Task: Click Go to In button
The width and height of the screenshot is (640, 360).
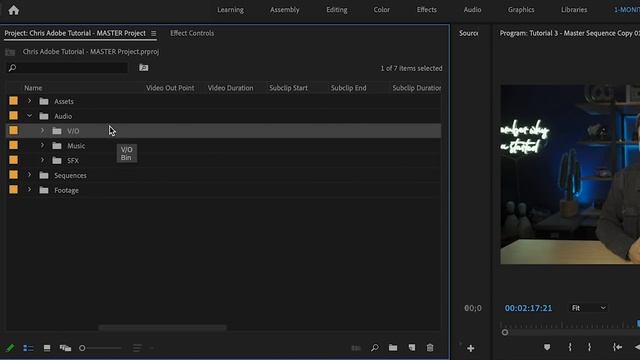Action: pyautogui.click(x=618, y=347)
